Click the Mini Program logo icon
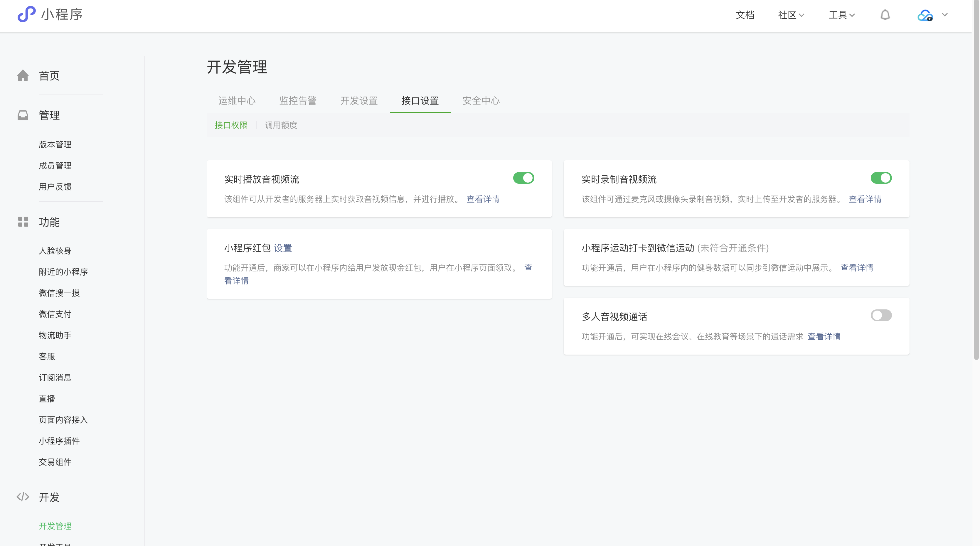Viewport: 980px width, 546px height. (26, 14)
